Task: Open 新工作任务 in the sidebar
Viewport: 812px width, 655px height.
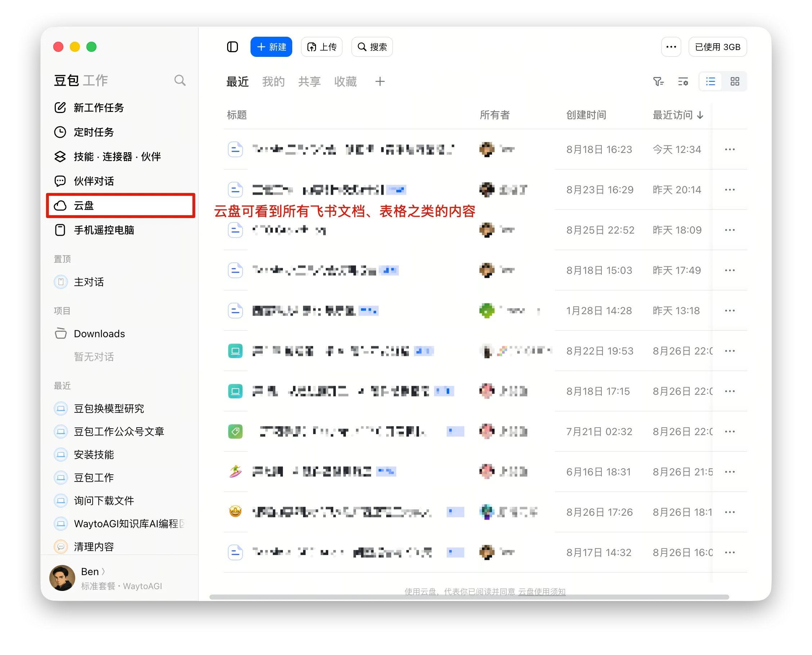Action: (121, 108)
